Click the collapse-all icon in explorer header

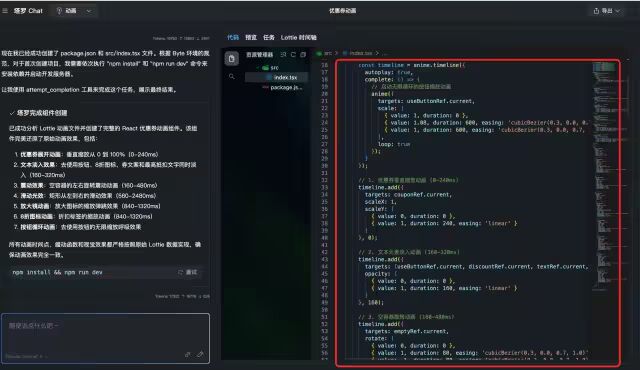[x=303, y=54]
